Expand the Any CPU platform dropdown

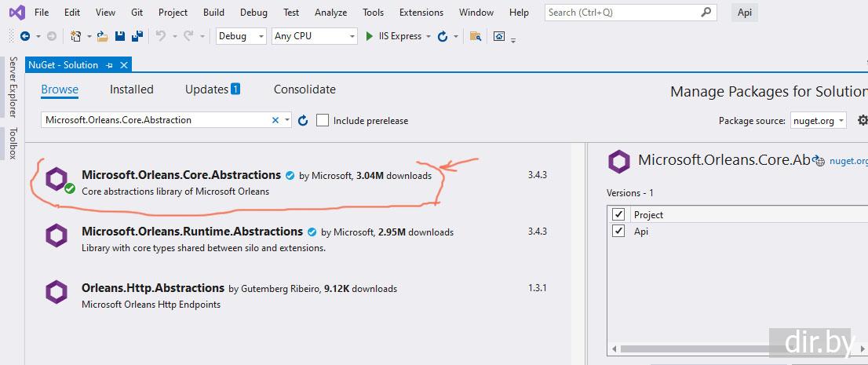314,36
